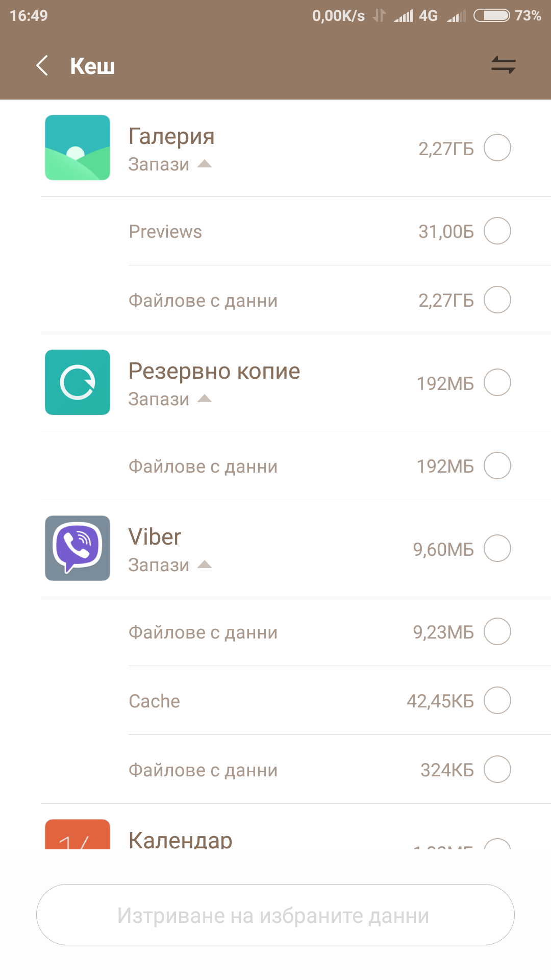551x980 pixels.
Task: Tap the sort swap arrows icon
Action: 503,65
